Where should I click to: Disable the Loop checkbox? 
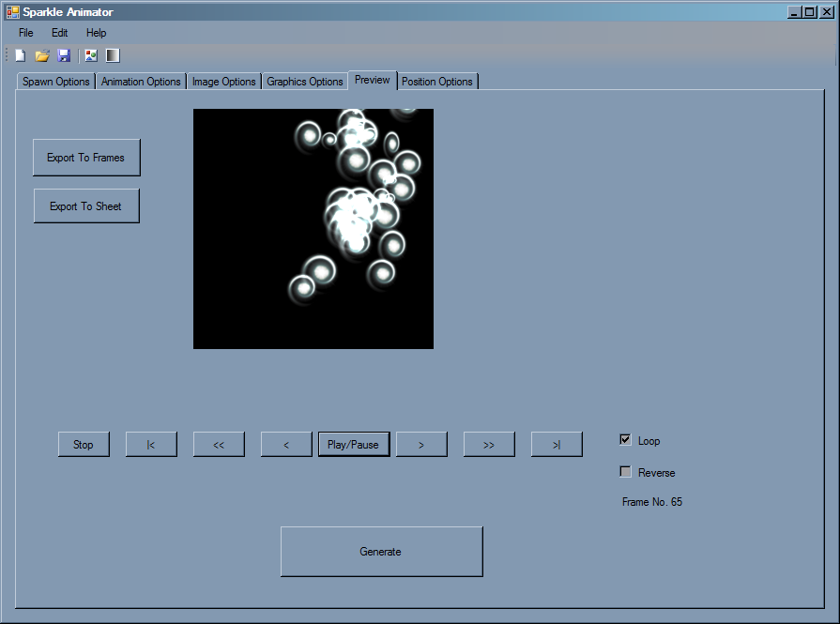(625, 439)
